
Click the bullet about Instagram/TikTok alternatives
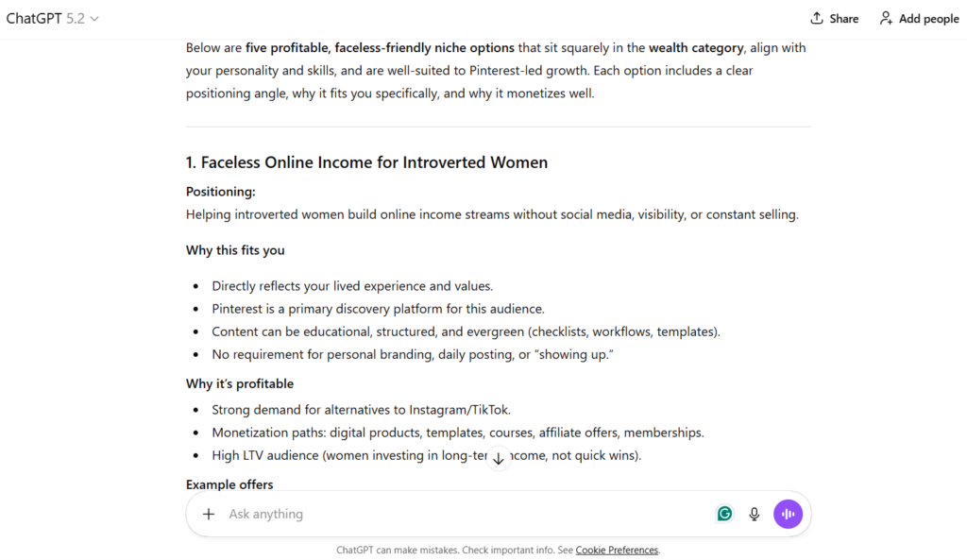(361, 410)
